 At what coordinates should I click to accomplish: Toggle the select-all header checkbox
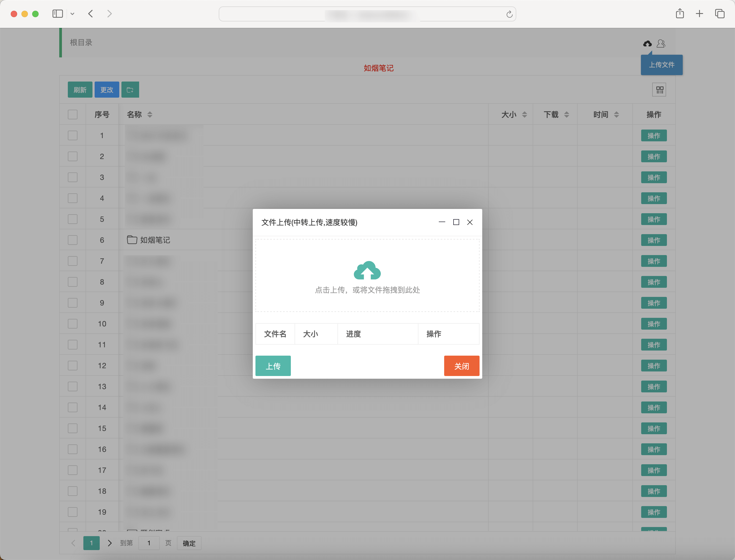tap(73, 114)
